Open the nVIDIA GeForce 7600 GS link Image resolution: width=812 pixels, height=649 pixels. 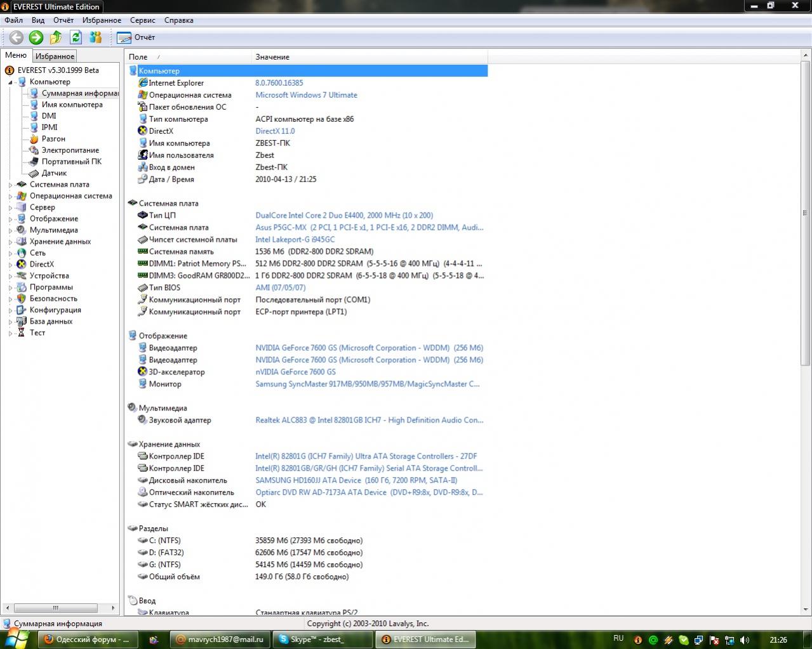(295, 372)
